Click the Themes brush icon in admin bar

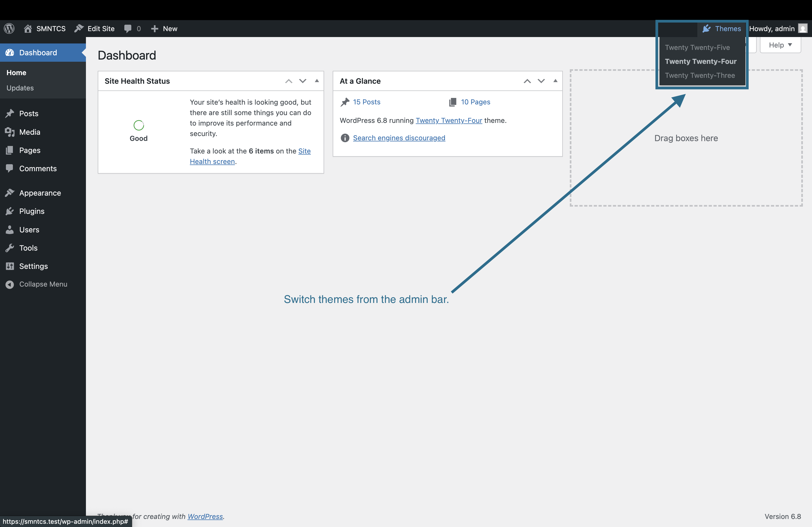coord(706,29)
